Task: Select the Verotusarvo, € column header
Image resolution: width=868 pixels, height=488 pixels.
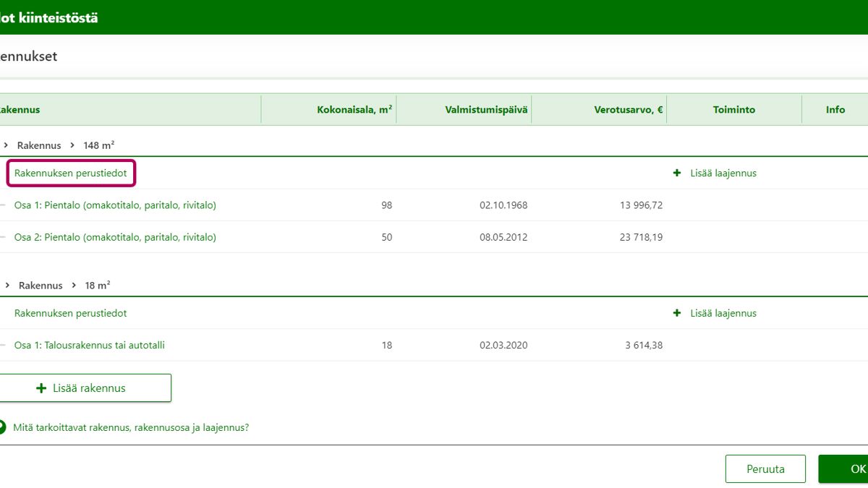Action: coord(628,110)
